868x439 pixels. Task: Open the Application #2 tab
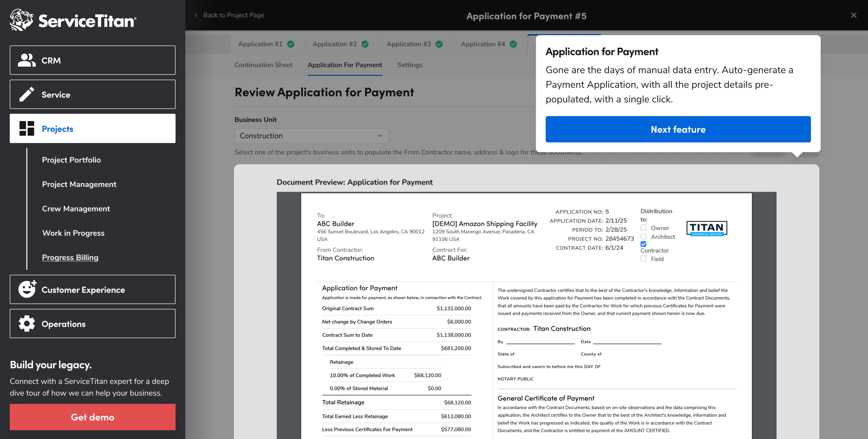click(x=340, y=44)
